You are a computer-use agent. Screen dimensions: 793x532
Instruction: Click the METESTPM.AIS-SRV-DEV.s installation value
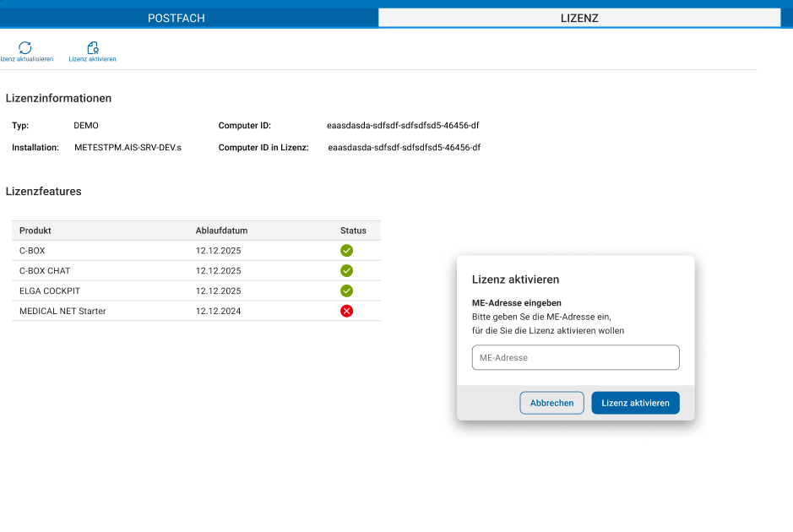pos(128,148)
